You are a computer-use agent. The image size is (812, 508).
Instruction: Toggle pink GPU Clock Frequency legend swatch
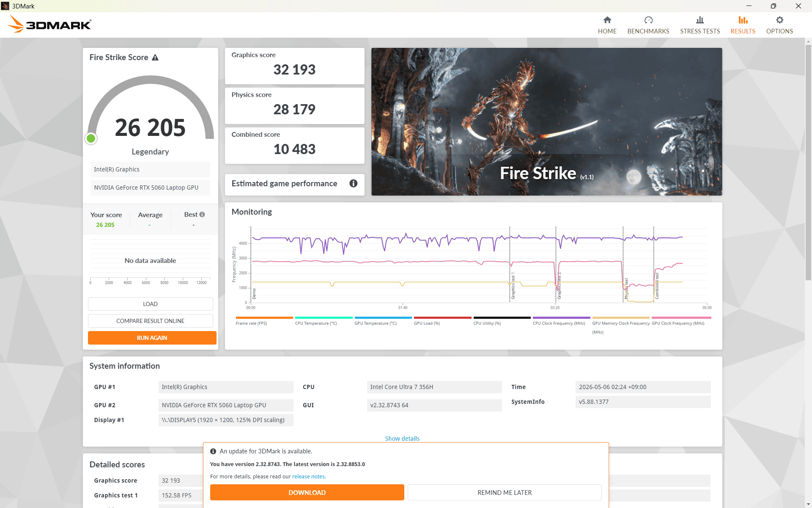pyautogui.click(x=681, y=317)
